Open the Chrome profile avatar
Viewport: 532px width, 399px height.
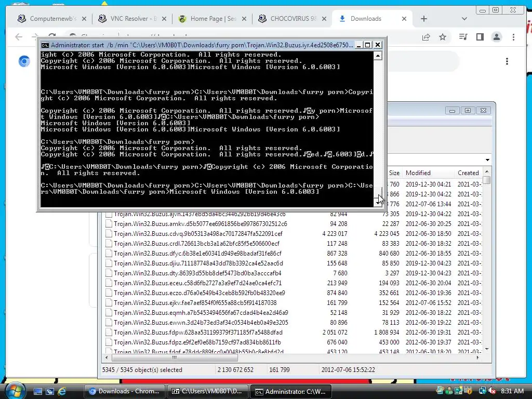tap(497, 37)
